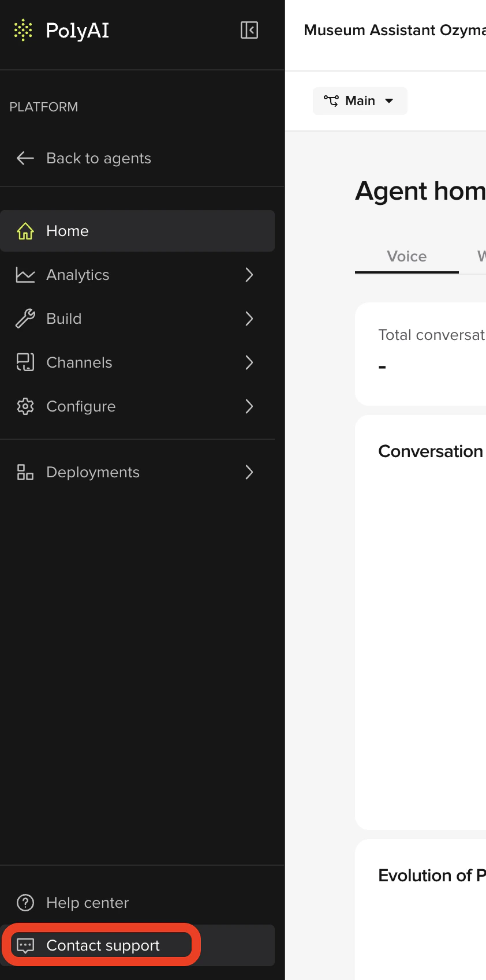Click the Build wrench icon
The height and width of the screenshot is (980, 486).
point(25,319)
